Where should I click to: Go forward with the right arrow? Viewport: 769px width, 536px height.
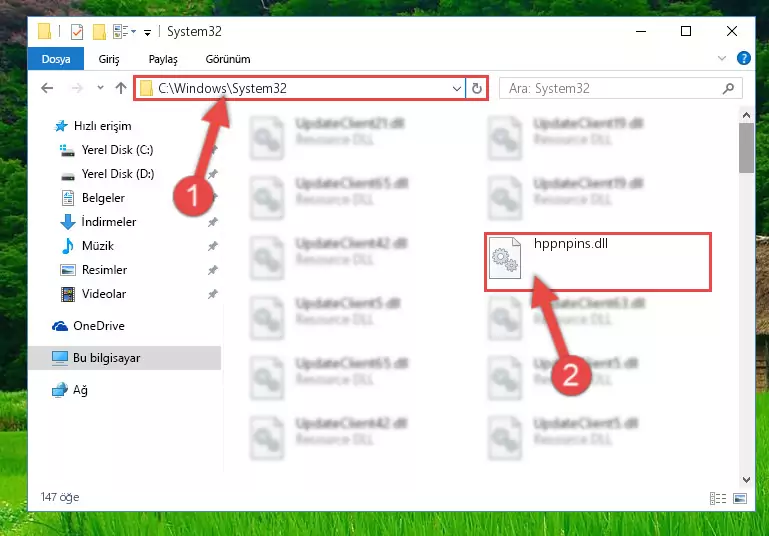(x=77, y=88)
